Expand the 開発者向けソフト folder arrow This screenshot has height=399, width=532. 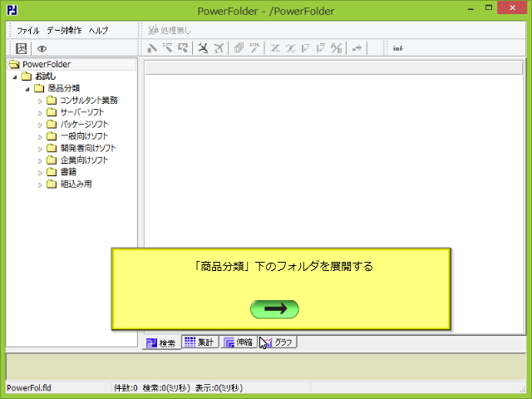40,149
